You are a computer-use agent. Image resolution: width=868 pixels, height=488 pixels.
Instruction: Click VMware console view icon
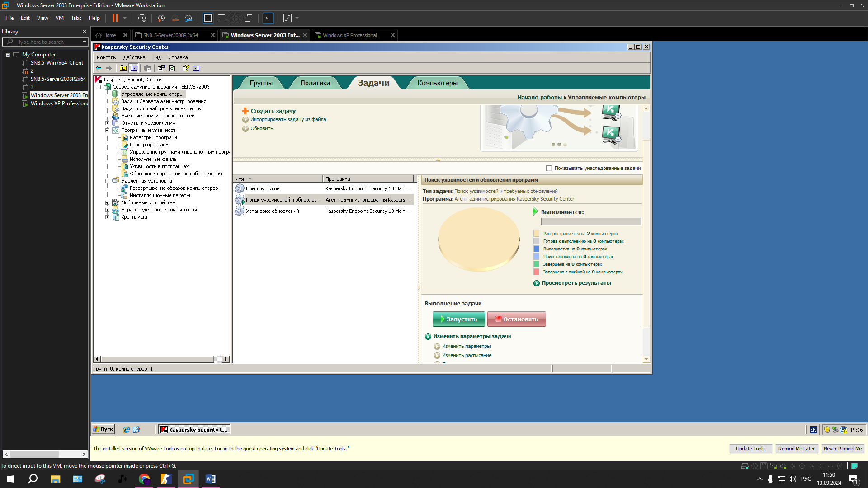pos(268,18)
